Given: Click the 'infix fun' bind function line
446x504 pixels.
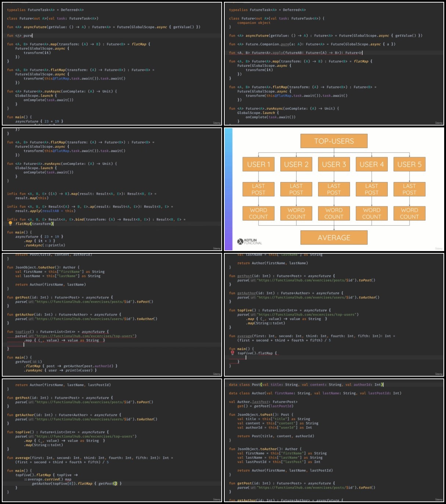Looking at the screenshot, I should coord(96,220).
